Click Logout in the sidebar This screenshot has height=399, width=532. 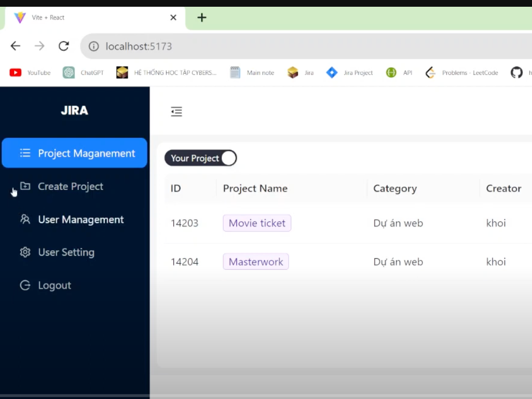coord(54,285)
